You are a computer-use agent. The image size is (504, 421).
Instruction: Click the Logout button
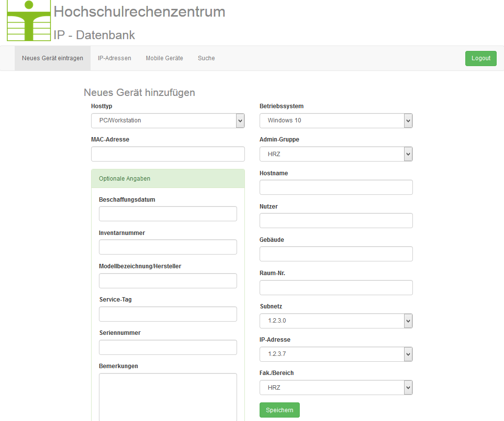(481, 58)
